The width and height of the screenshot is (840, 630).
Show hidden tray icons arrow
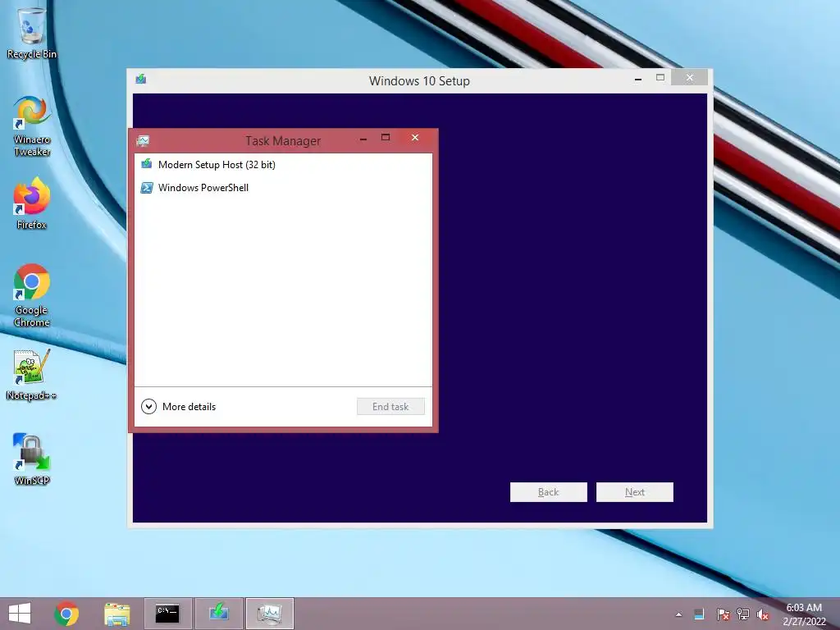[678, 614]
